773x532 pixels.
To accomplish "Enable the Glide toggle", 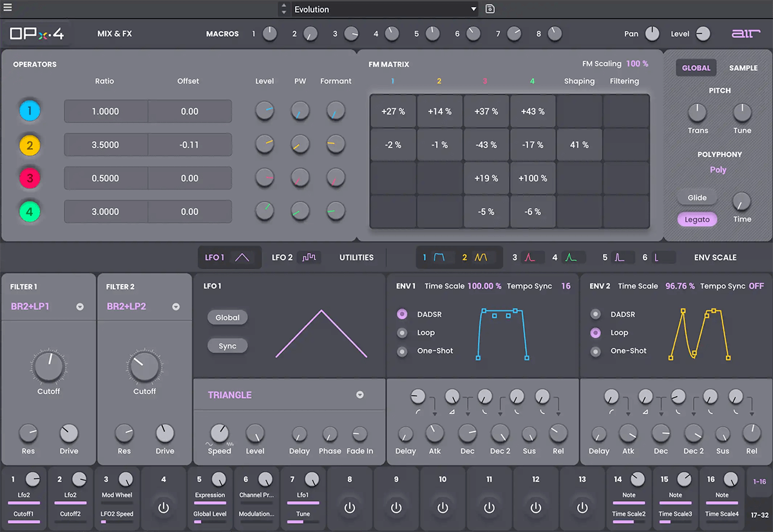I will point(697,198).
